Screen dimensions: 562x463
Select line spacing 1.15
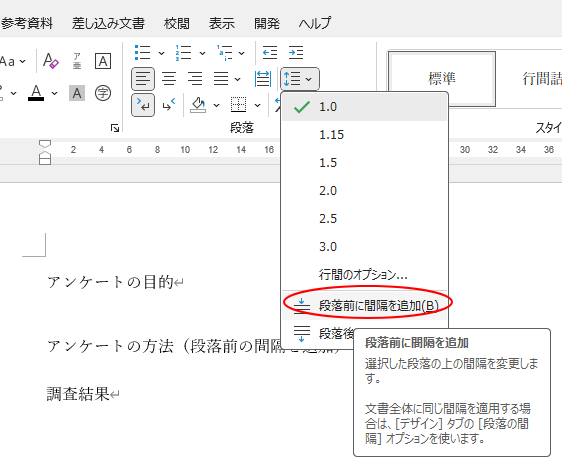tap(365, 135)
